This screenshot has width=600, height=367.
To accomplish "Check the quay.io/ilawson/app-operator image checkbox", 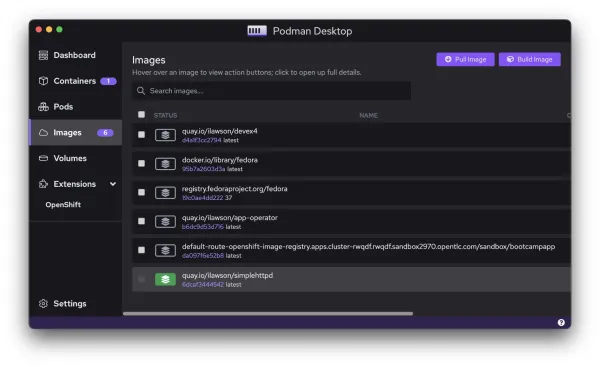I will click(142, 221).
